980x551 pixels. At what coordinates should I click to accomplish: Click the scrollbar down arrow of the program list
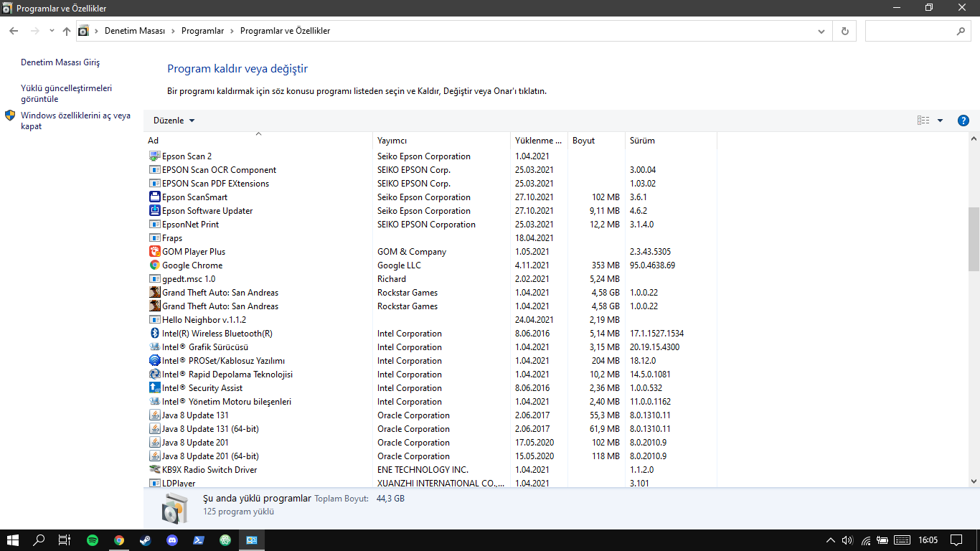(x=974, y=481)
